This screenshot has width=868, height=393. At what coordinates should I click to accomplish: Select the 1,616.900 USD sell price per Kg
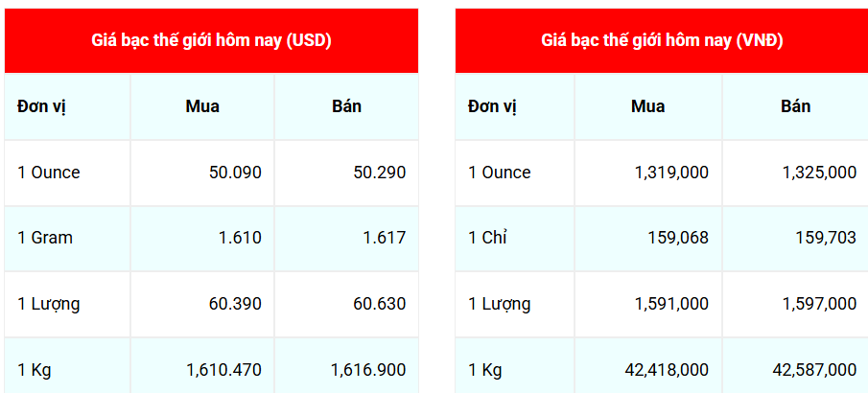point(367,369)
